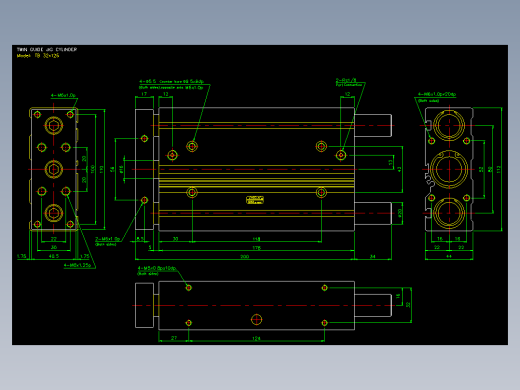Click the Port Connection callout text
Screen dimensions: 520x390
[x=349, y=85]
